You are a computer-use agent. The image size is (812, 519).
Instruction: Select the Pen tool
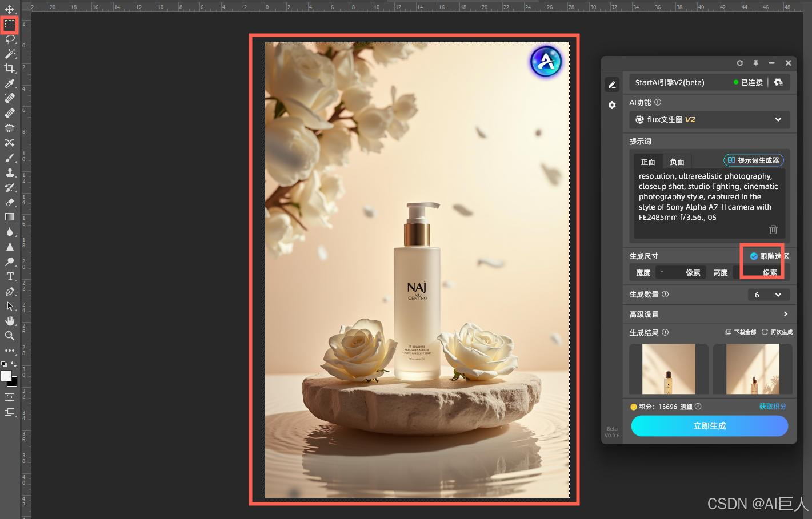pyautogui.click(x=10, y=291)
